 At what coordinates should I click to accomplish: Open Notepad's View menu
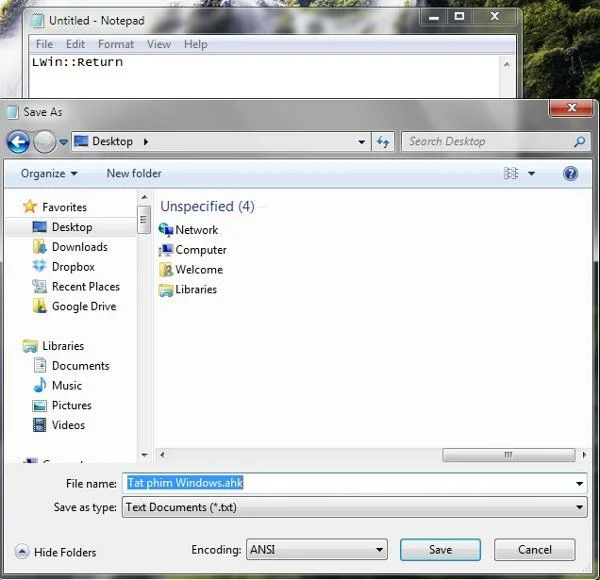(159, 44)
